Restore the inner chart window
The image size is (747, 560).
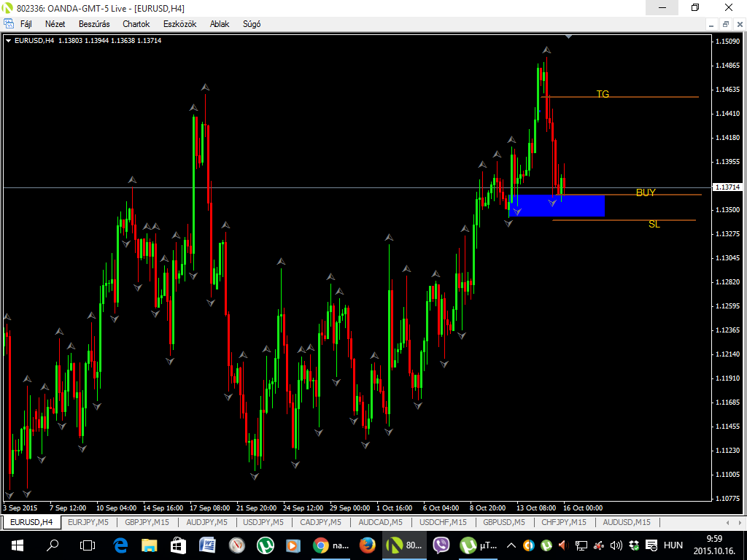pyautogui.click(x=724, y=24)
